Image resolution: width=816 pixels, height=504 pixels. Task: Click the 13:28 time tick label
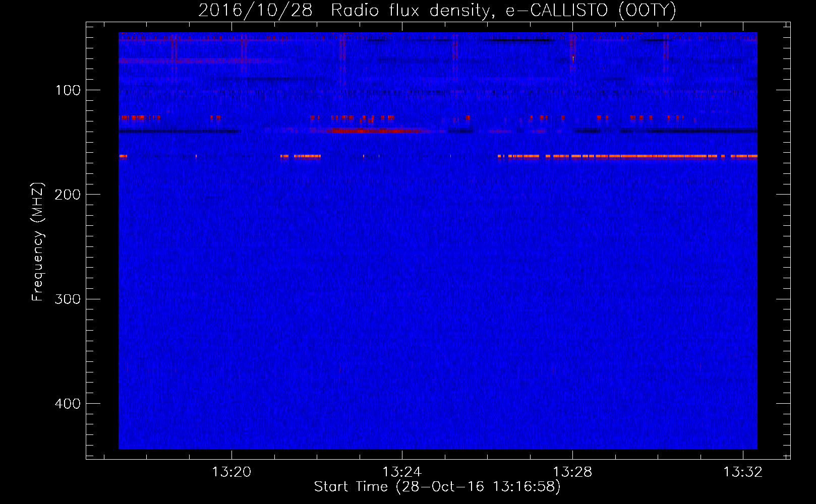[x=572, y=472]
